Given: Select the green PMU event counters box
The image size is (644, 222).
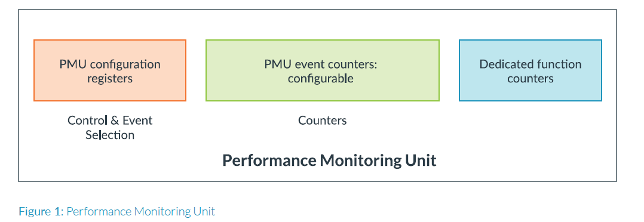Looking at the screenshot, I should [323, 70].
